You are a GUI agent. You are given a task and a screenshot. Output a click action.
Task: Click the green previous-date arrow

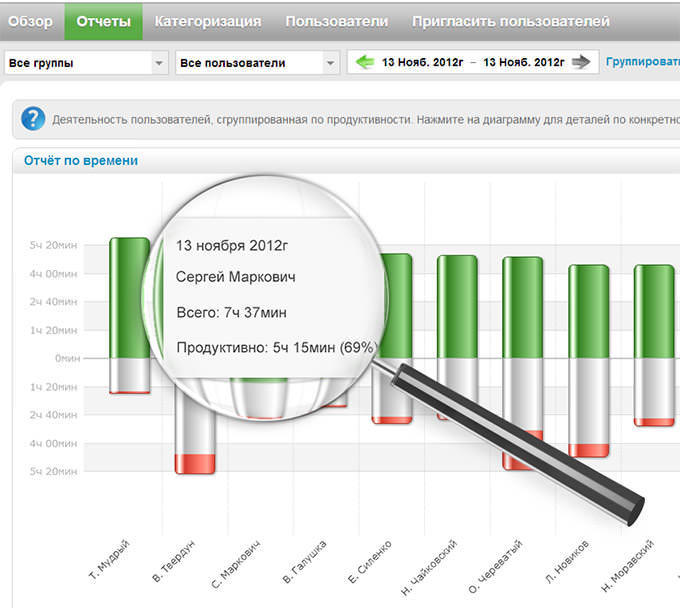365,63
